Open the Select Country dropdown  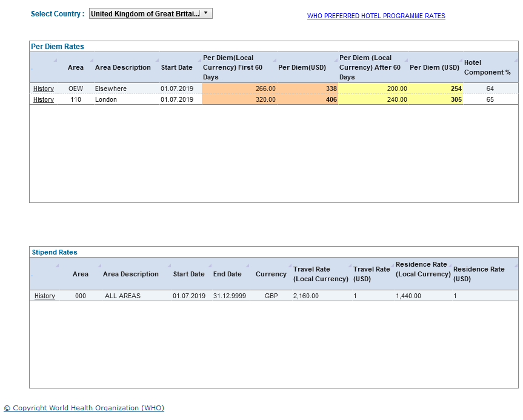point(150,14)
